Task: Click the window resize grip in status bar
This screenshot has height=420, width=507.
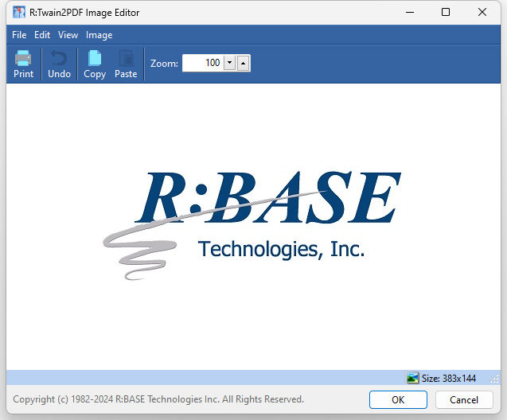Action: click(x=495, y=379)
